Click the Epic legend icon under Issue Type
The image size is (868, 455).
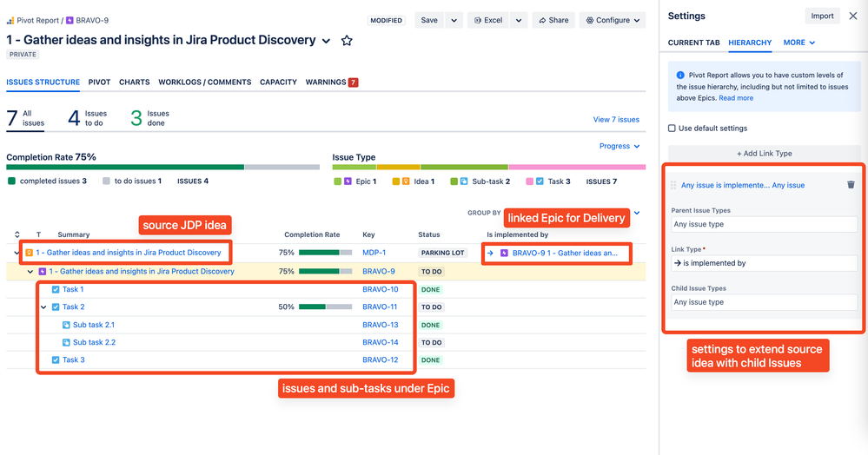click(348, 181)
